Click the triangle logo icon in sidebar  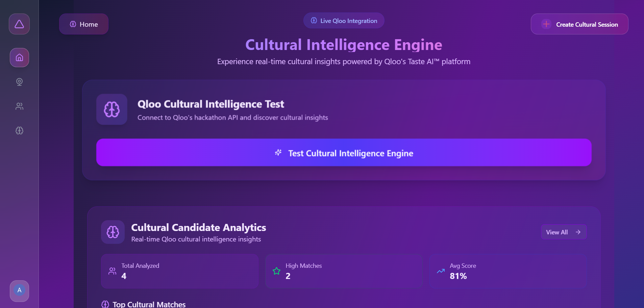pos(19,24)
